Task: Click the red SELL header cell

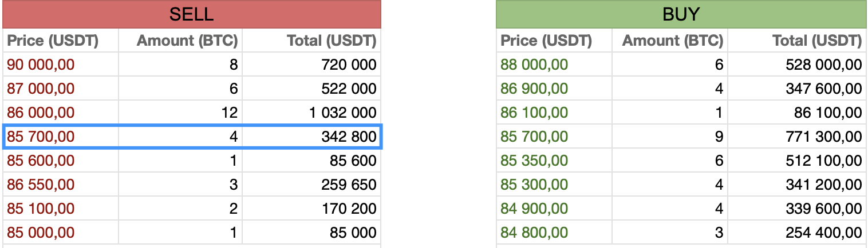Action: (x=191, y=14)
